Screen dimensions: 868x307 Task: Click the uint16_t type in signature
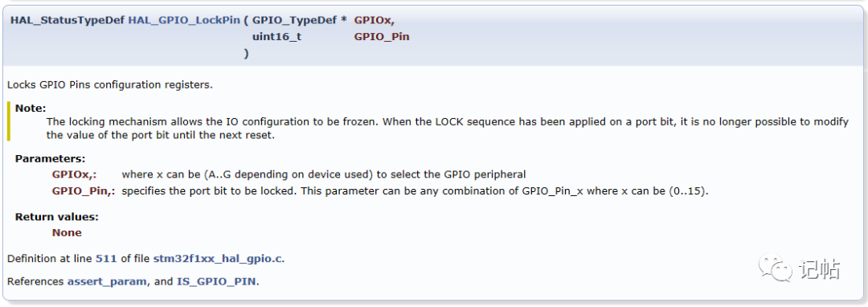point(276,37)
